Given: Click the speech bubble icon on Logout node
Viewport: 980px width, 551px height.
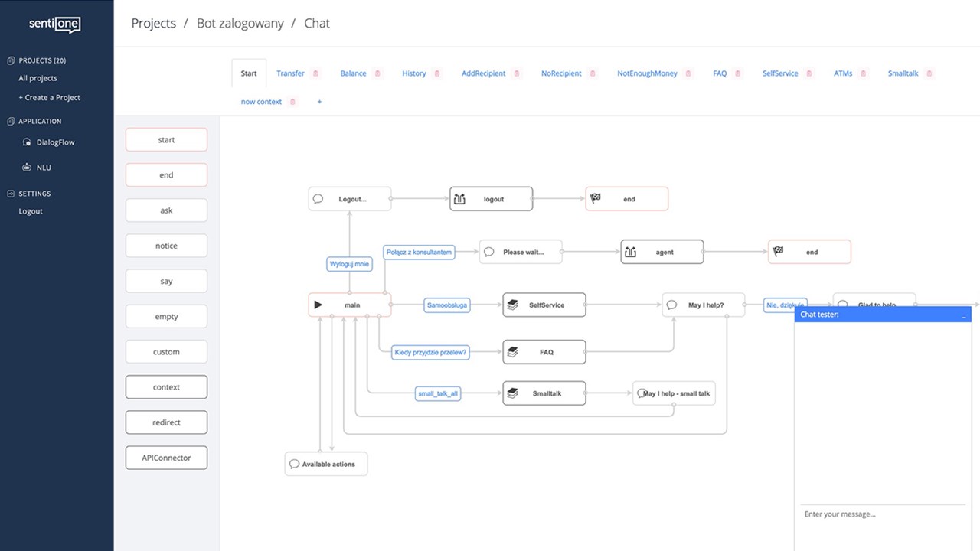Looking at the screenshot, I should [x=318, y=199].
